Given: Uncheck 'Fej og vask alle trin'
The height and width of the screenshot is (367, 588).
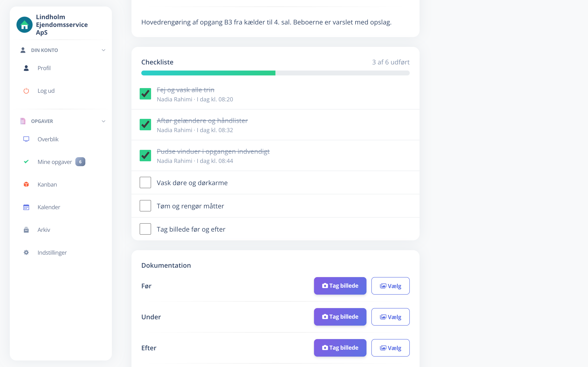Looking at the screenshot, I should [x=145, y=94].
